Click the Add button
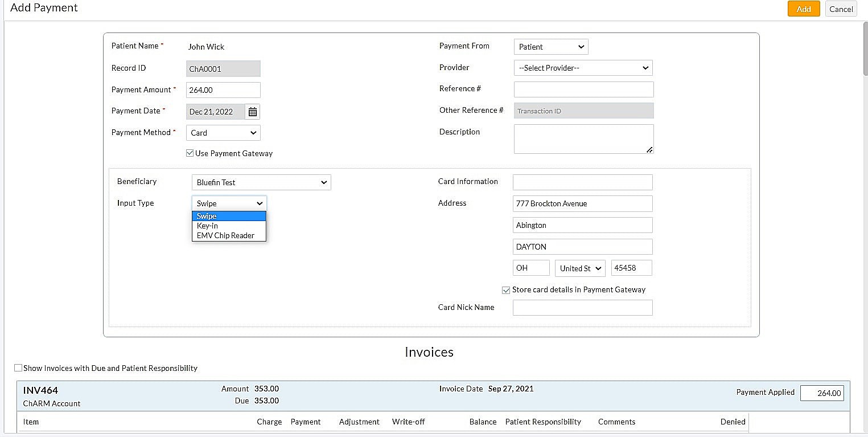 click(x=803, y=9)
